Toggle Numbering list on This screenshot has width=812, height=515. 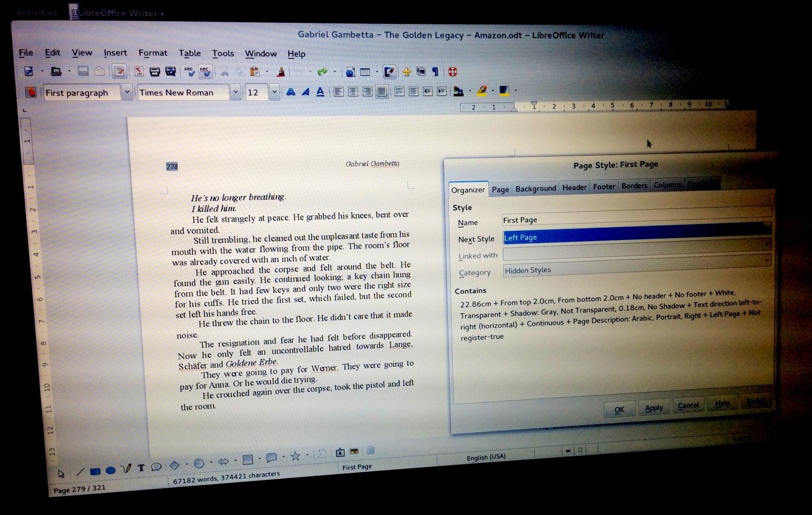(399, 91)
